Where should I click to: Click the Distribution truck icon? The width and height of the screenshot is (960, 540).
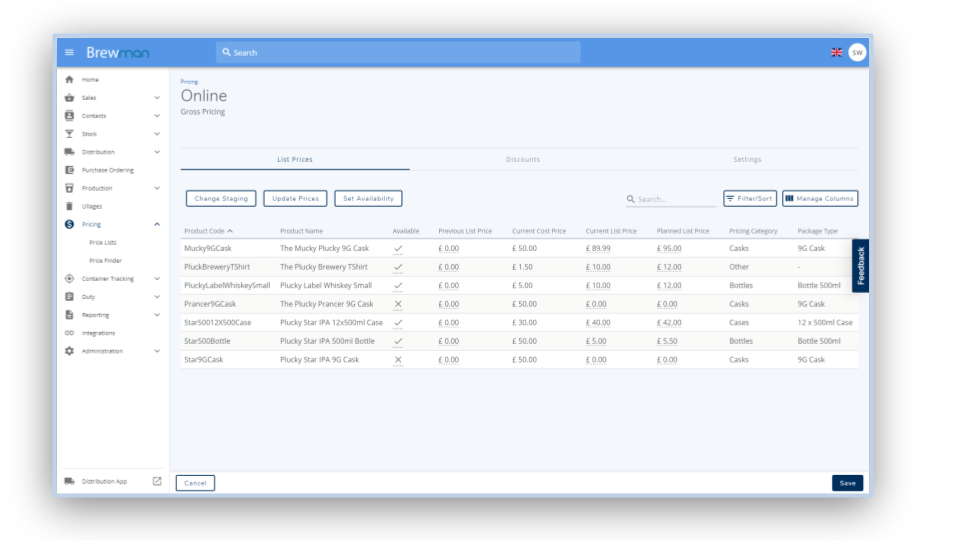tap(69, 152)
